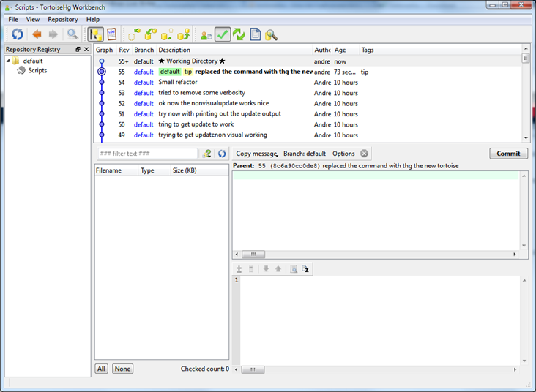Viewport: 536px width, 392px height.
Task: Open the revision details user icon
Action: (x=206, y=35)
